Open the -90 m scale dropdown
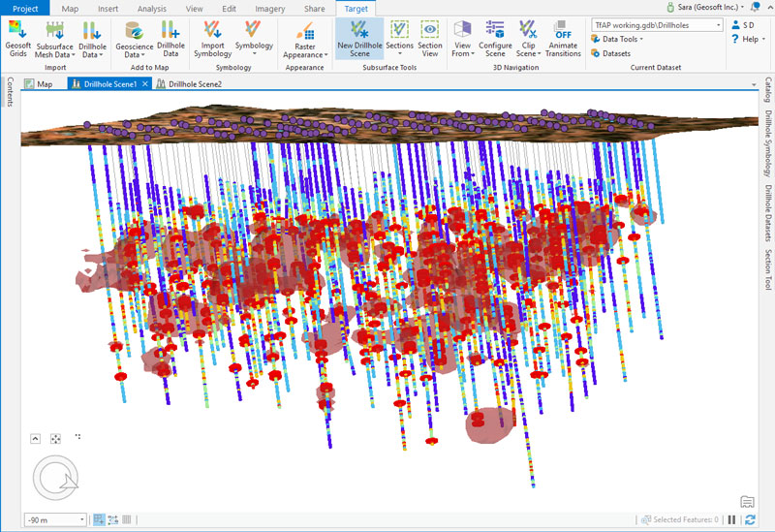 pos(80,520)
